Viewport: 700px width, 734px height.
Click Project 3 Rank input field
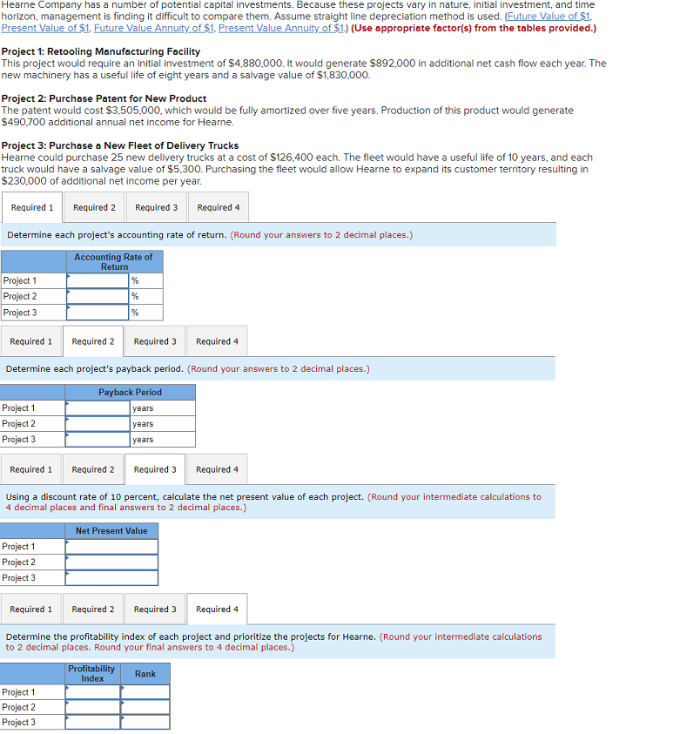[145, 722]
